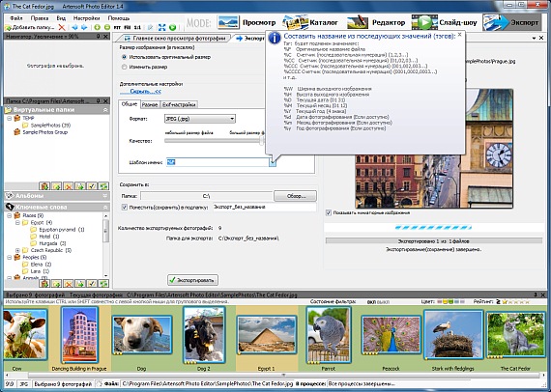Viewport: 551px width, 392px height.
Task: Select Использовать оригинальный размер radio
Action: (x=124, y=57)
